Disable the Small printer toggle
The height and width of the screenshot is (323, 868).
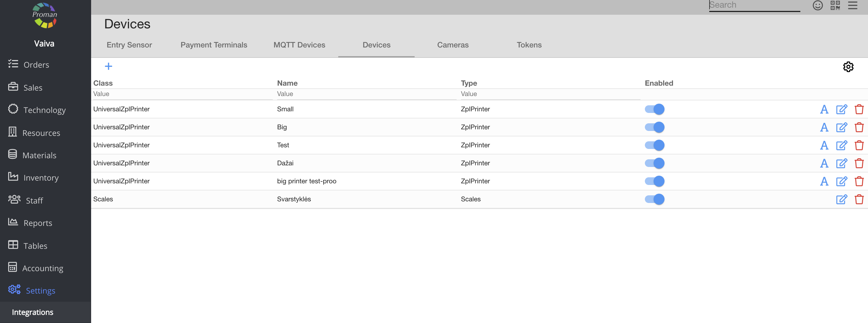(654, 109)
